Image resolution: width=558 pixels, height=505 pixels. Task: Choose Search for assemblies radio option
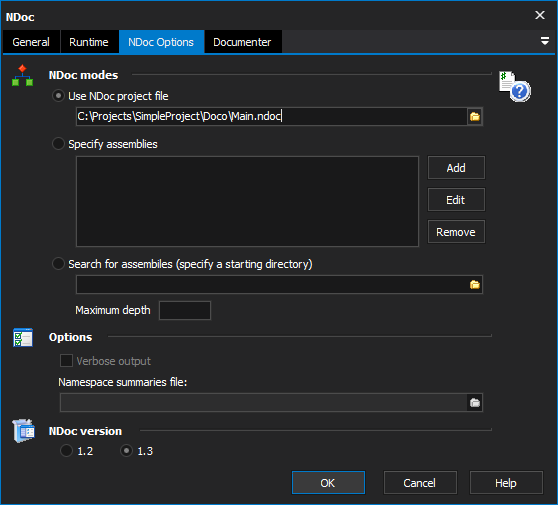tap(58, 264)
